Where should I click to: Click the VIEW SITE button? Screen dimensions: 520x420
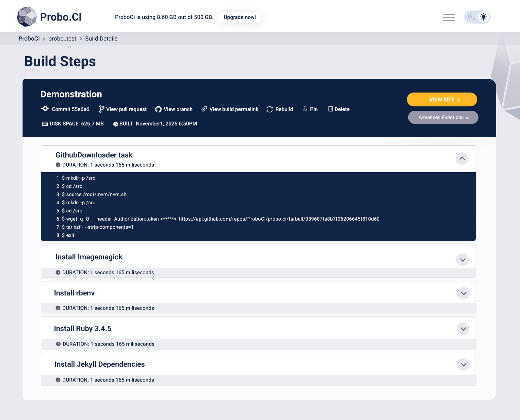(x=442, y=99)
